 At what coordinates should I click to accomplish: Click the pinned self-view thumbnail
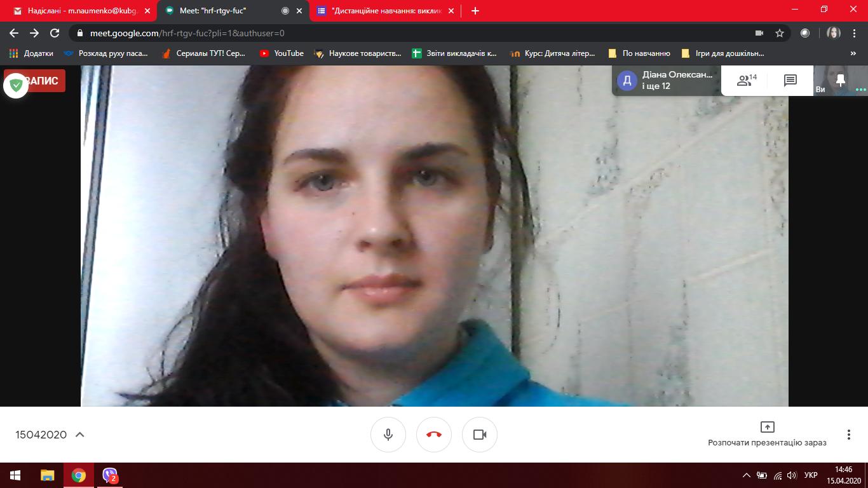point(840,81)
